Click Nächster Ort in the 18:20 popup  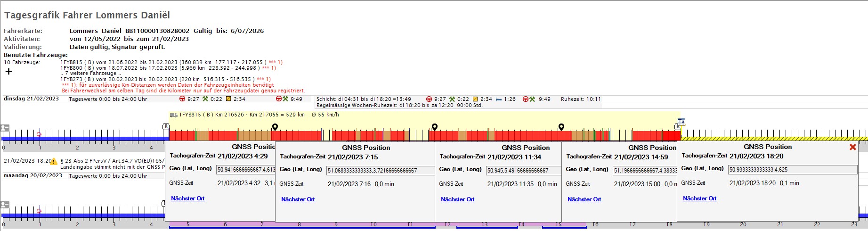[699, 198]
